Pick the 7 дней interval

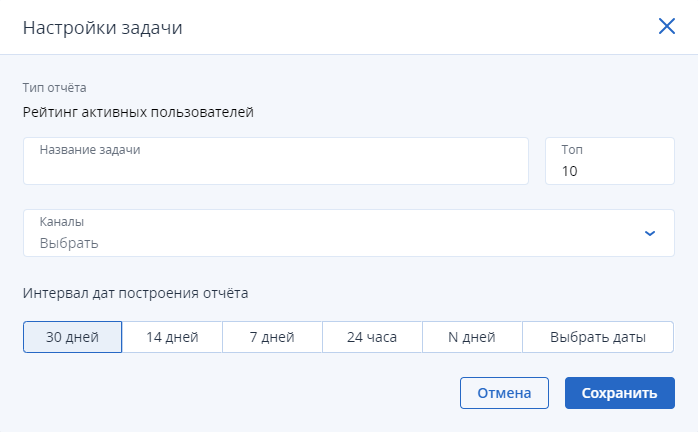tap(272, 337)
